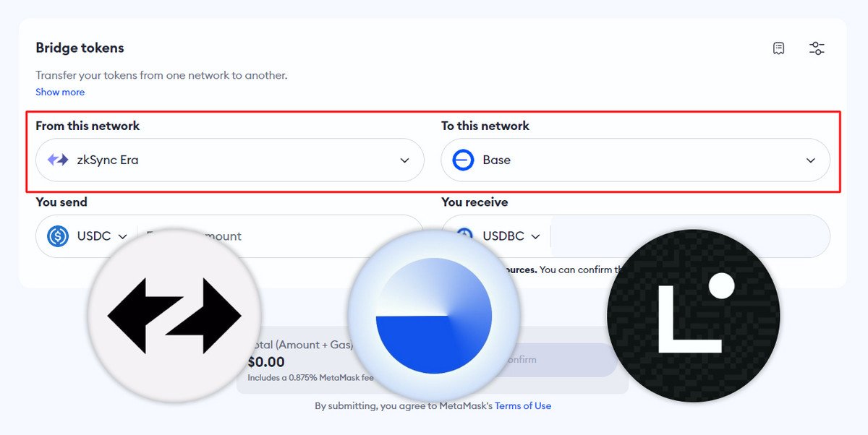Click the 0.875% MetaMask fee note

(311, 377)
